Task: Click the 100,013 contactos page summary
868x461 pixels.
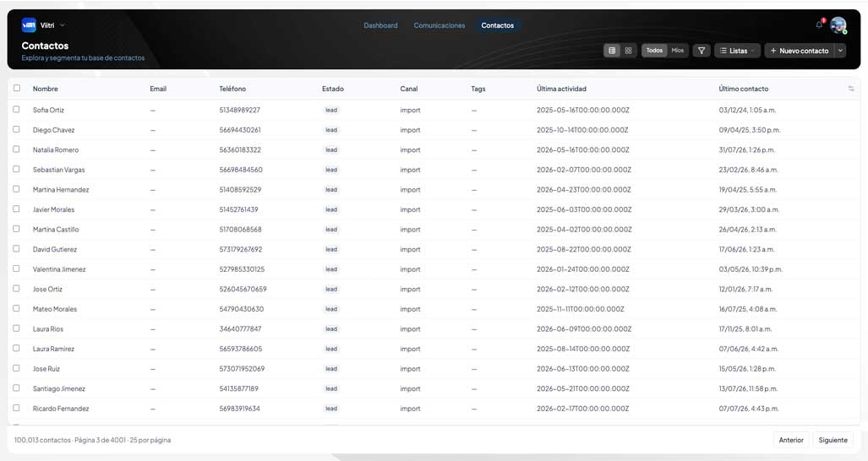Action: click(92, 440)
